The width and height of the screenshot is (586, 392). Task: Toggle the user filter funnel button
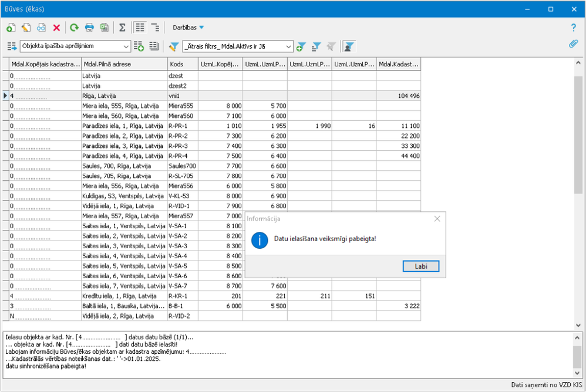pos(349,47)
